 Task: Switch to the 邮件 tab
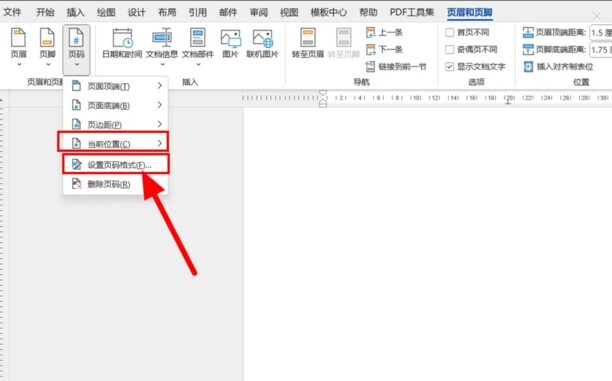tap(228, 12)
